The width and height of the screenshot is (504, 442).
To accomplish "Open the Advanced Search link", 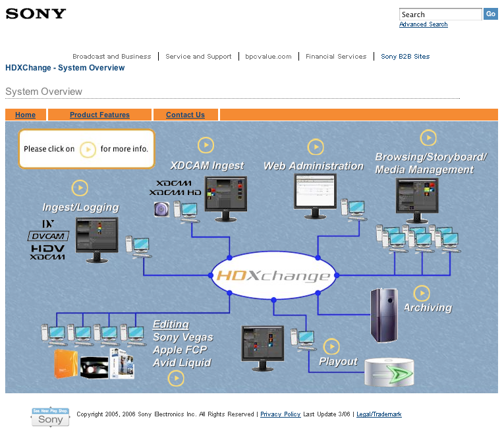I will tap(424, 24).
